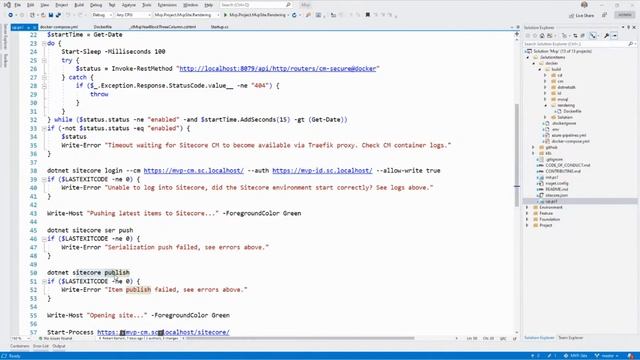Click the search magnifier in the title bar
Image resolution: width=640 pixels, height=360 pixels.
tap(288, 5)
